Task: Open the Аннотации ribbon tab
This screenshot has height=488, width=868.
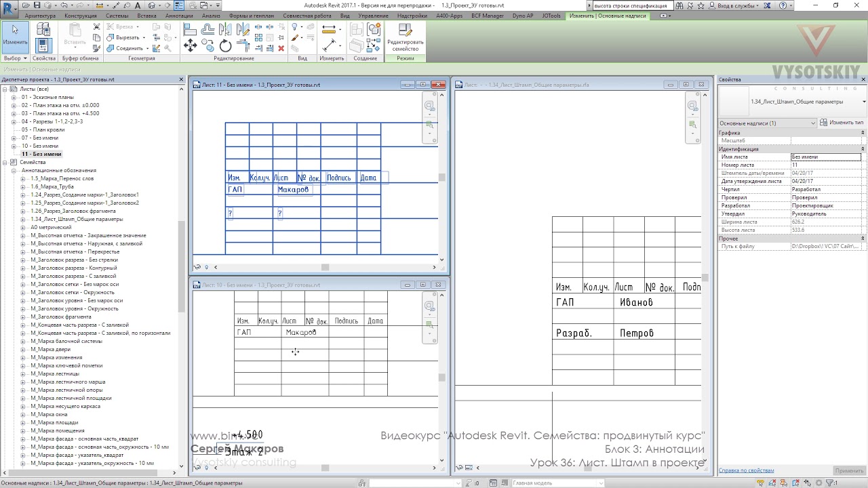Action: point(179,15)
